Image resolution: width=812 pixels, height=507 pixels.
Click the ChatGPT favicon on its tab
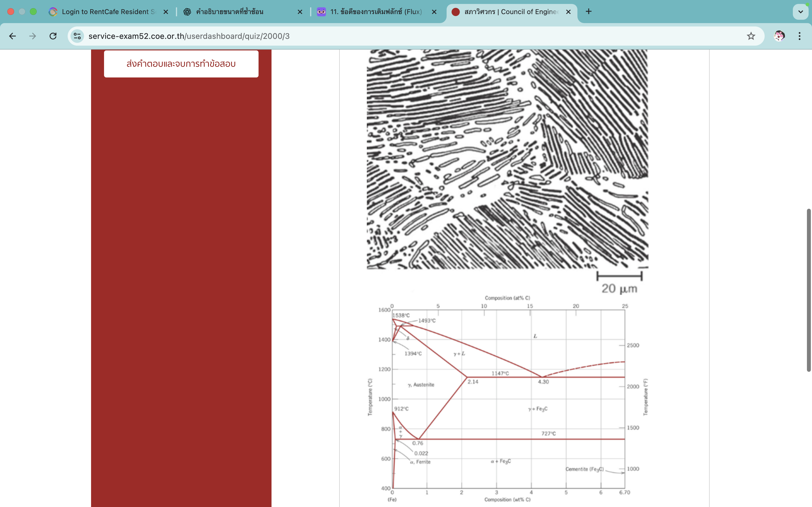click(187, 12)
